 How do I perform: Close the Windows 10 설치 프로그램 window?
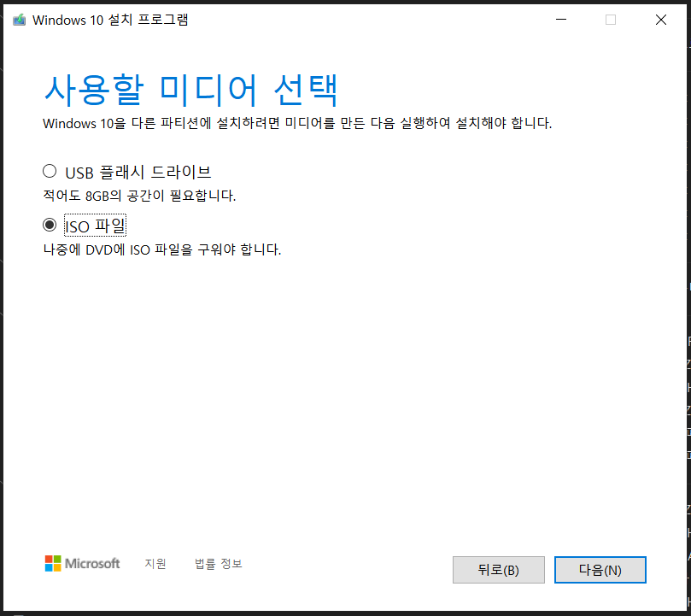(x=660, y=20)
